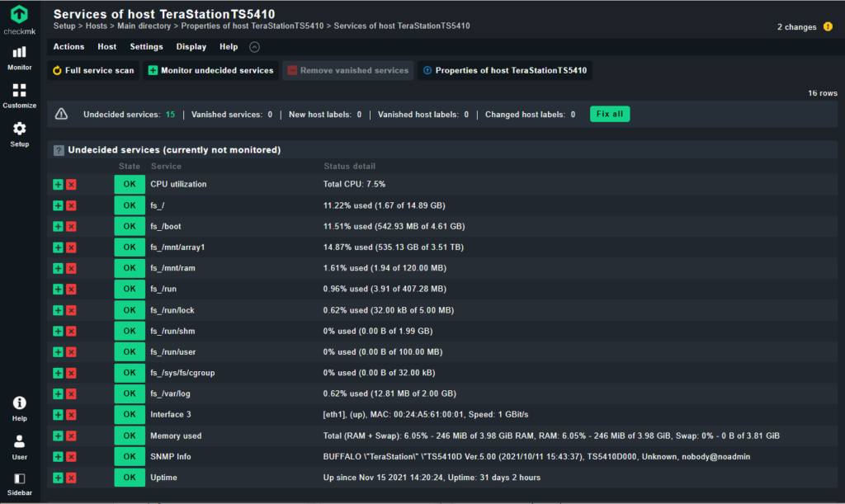The width and height of the screenshot is (845, 504).
Task: Go to Hosts in the breadcrumb
Action: [x=97, y=26]
